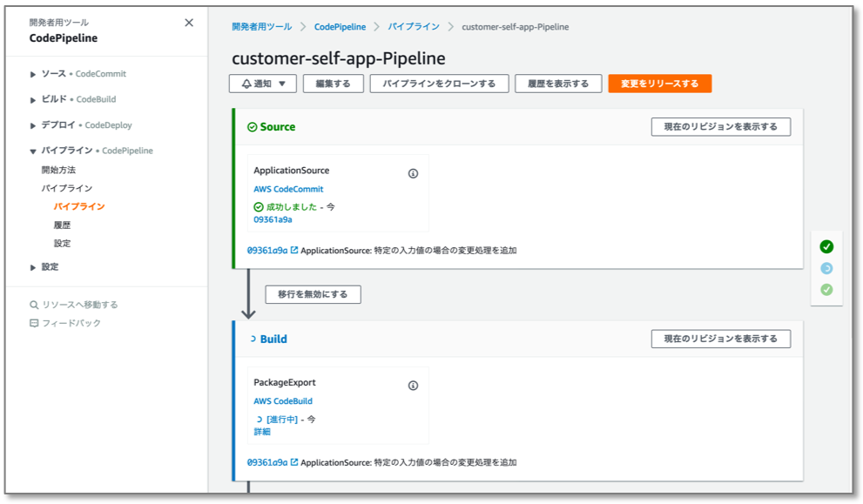
Task: Click in-progress Build indicator in stage navigator
Action: 826,268
